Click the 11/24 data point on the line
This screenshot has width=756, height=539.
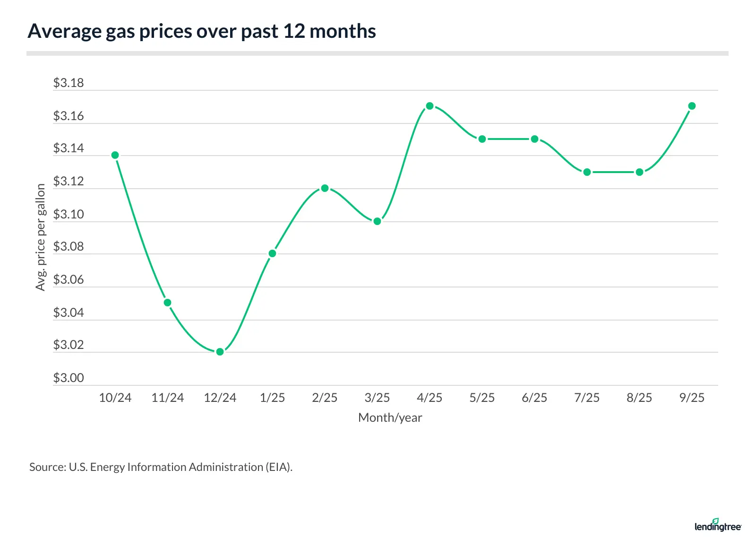[167, 303]
